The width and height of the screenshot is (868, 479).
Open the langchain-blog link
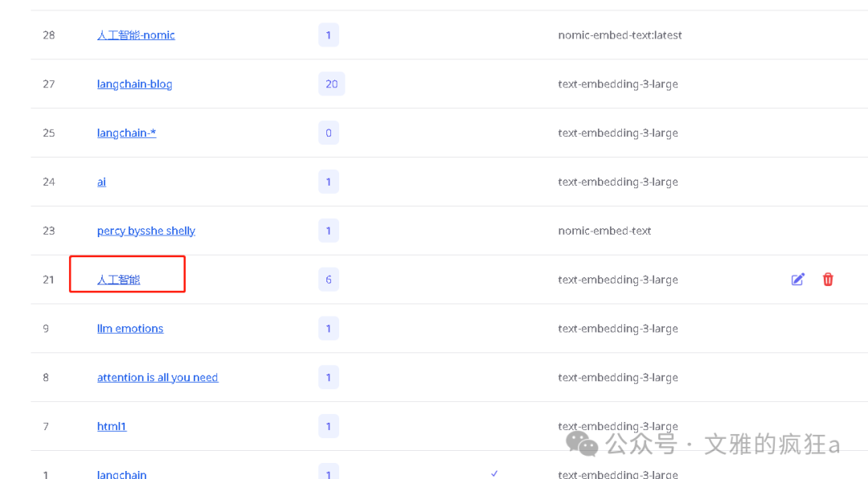134,84
